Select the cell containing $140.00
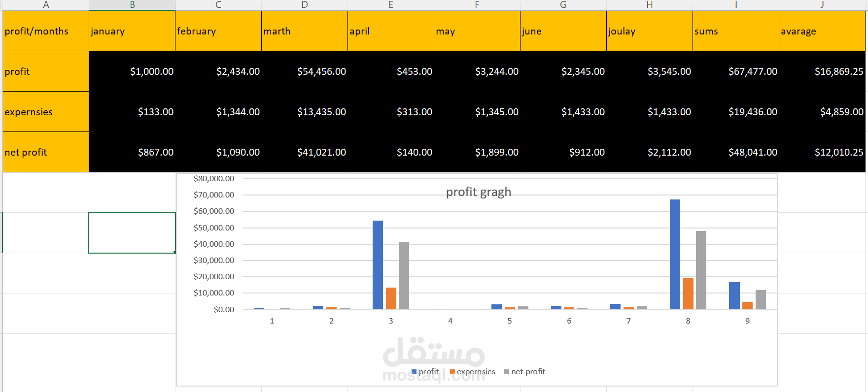Screen dimensions: 868x392 tap(391, 152)
